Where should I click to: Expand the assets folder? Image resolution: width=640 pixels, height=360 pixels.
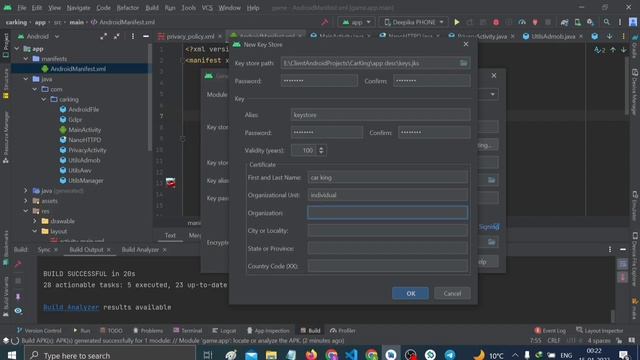pos(26,201)
